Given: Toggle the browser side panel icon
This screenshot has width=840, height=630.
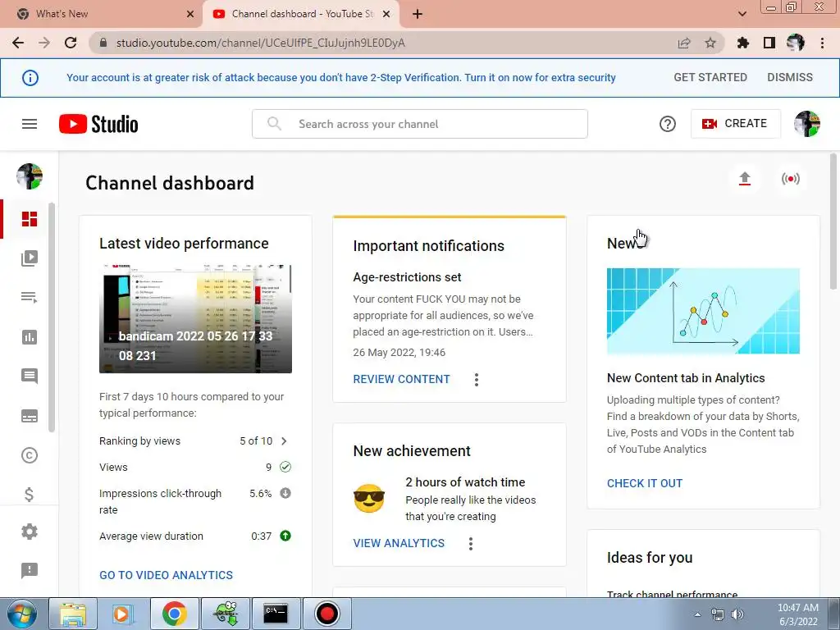Looking at the screenshot, I should 769,43.
